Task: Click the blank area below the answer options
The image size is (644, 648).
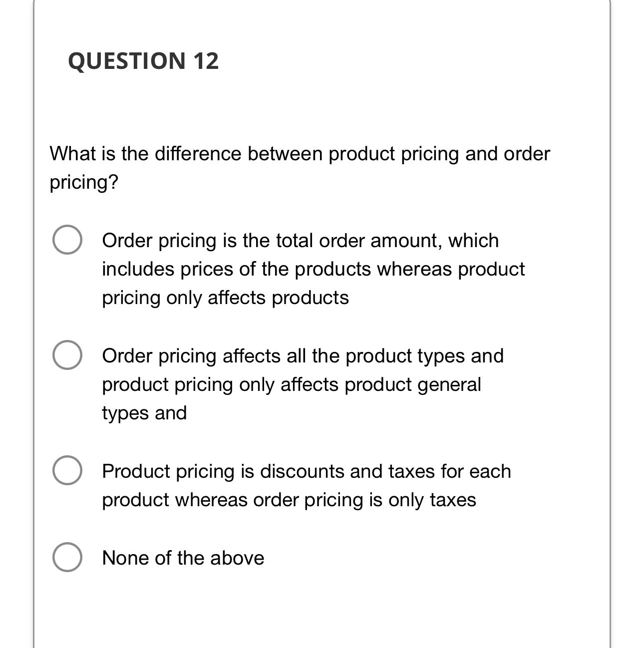Action: pos(320,614)
